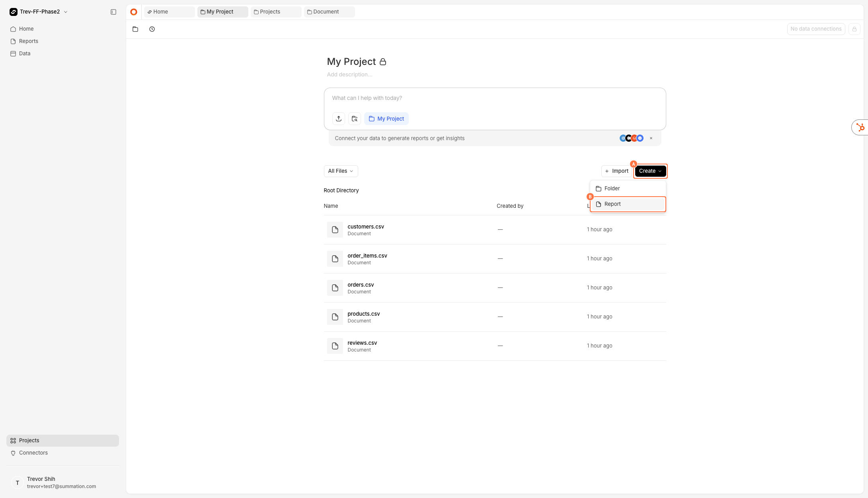Click Add description placeholder
Image resolution: width=868 pixels, height=498 pixels.
349,74
